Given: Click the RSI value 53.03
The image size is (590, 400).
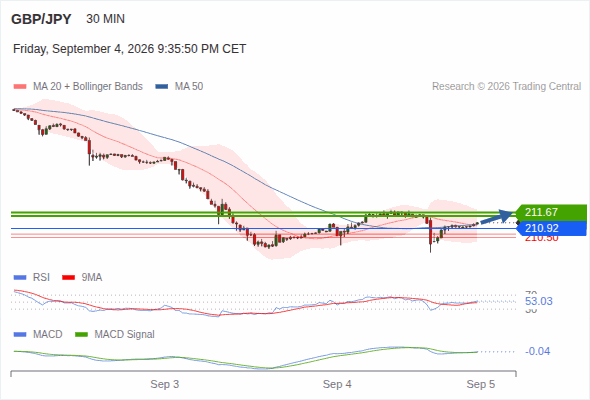Looking at the screenshot, I should [539, 301].
